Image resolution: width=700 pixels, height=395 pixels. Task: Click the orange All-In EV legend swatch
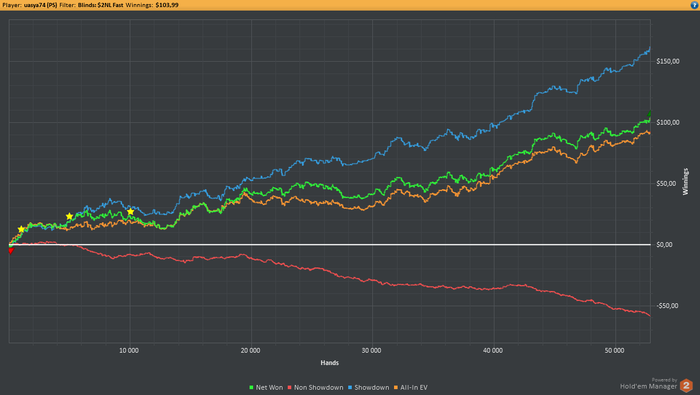[396, 387]
